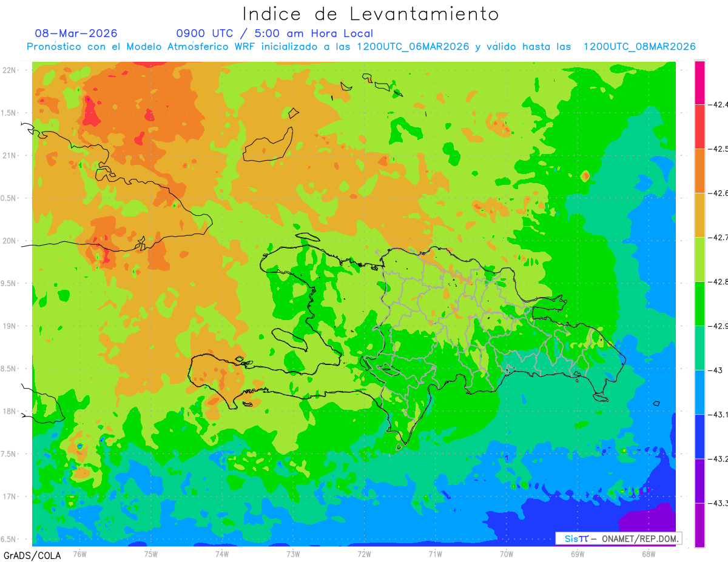The image size is (728, 562).
Task: Click the '20N' latitude label
Action: (10, 241)
